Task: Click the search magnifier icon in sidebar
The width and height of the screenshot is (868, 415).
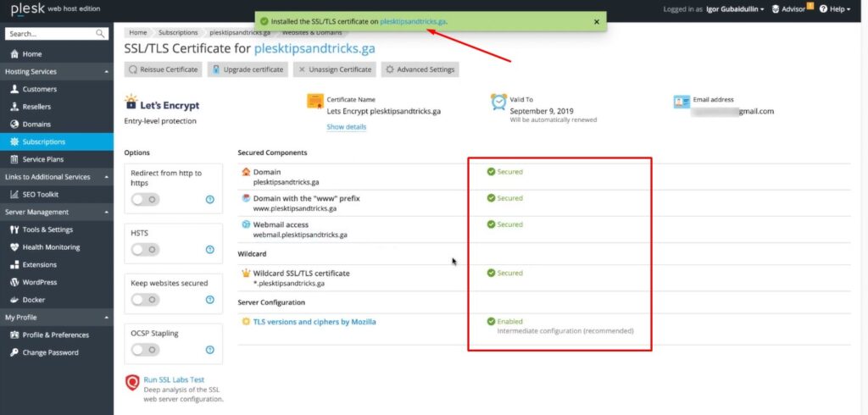Action: pyautogui.click(x=101, y=34)
